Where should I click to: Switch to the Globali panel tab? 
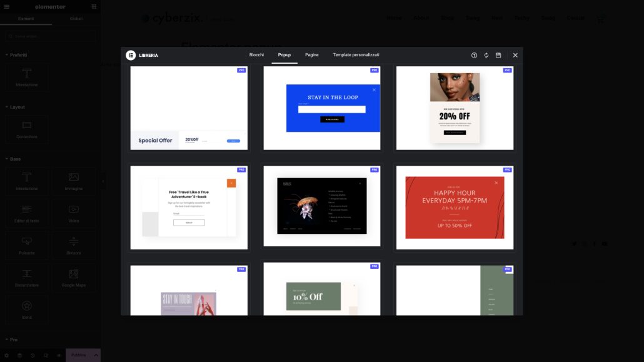tap(76, 18)
